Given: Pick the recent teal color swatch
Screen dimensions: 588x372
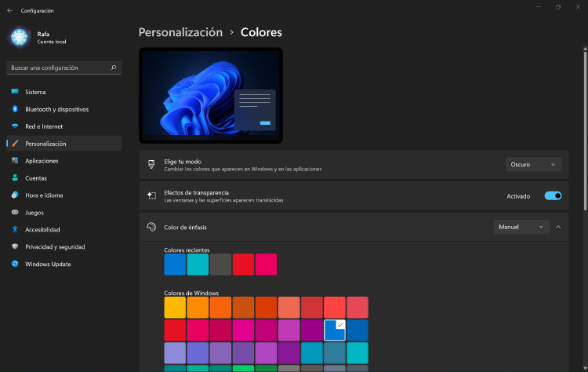Looking at the screenshot, I should (x=198, y=264).
